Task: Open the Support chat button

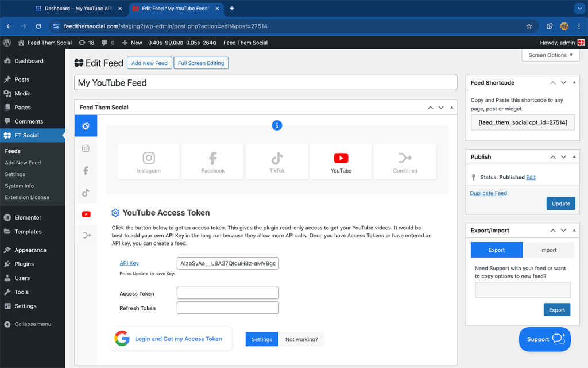Action: point(545,339)
